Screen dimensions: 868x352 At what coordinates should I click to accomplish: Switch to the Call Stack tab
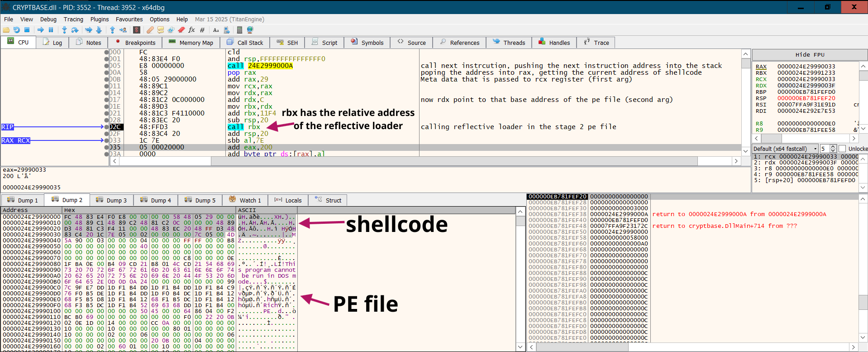tap(245, 43)
